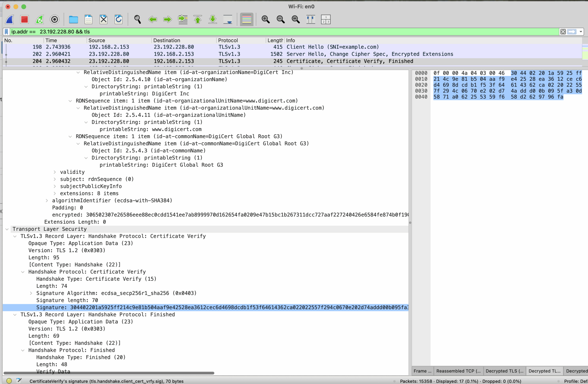Collapse RDNSequence organizationalUnitName item
The image size is (588, 384).
pos(70,101)
